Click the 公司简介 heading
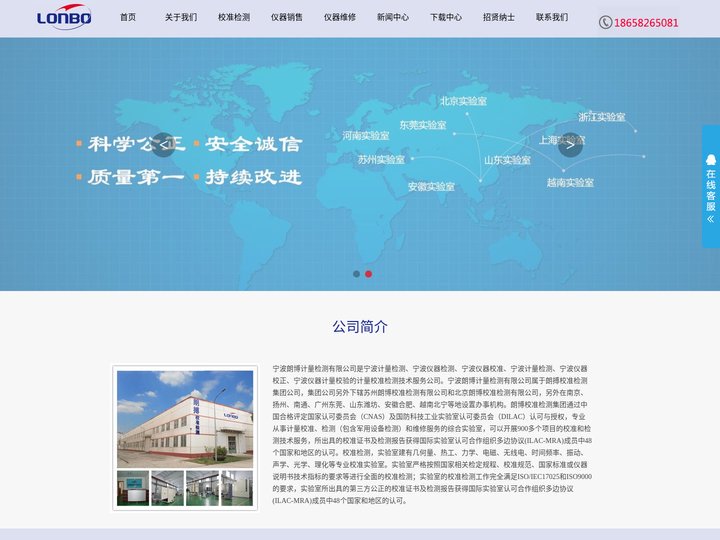Screen dimensions: 720x540 click(360, 326)
